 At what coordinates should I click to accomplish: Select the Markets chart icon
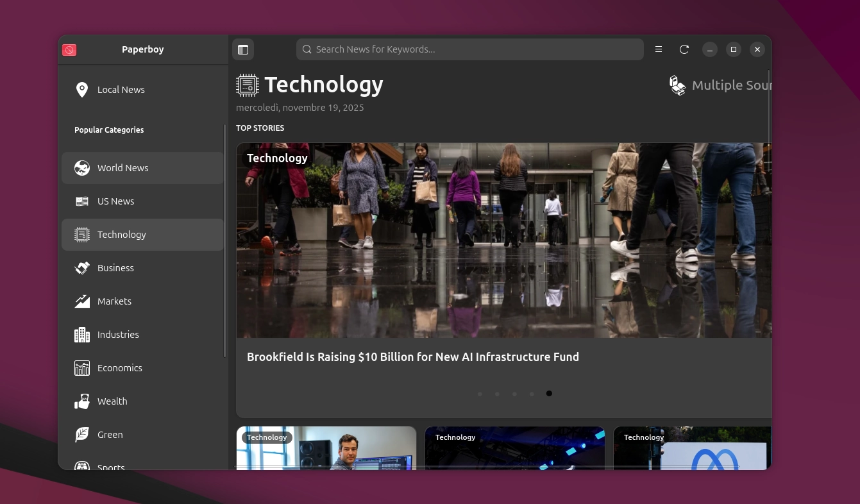82,301
